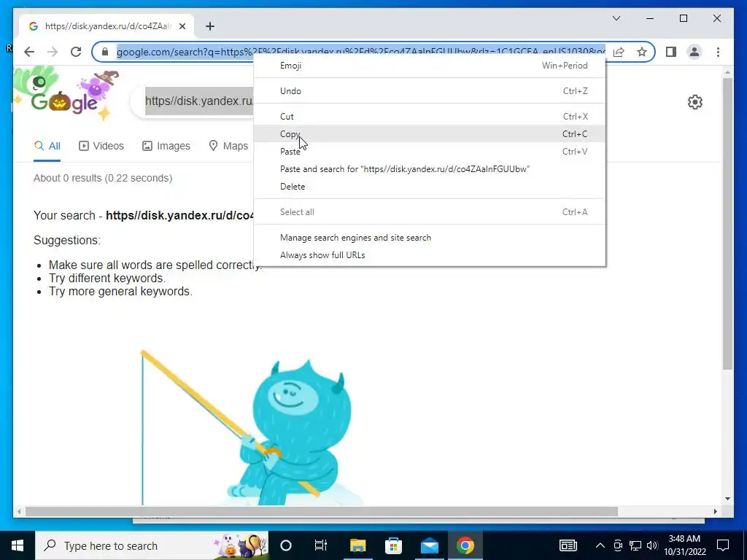Screen dimensions: 747x560
Task: Open the Windows Start menu
Action: pyautogui.click(x=18, y=545)
